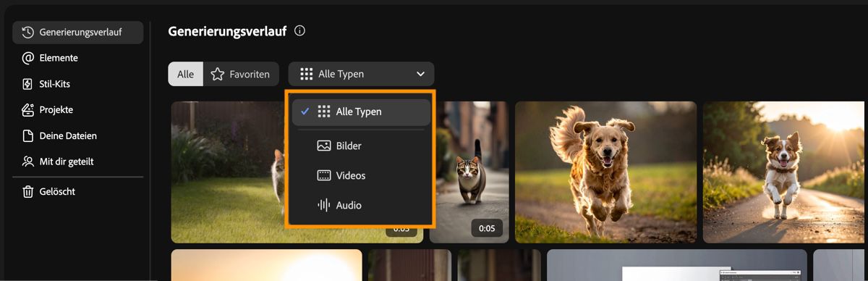The image size is (868, 281).
Task: Click the folder icon beside Projekte
Action: click(x=28, y=110)
